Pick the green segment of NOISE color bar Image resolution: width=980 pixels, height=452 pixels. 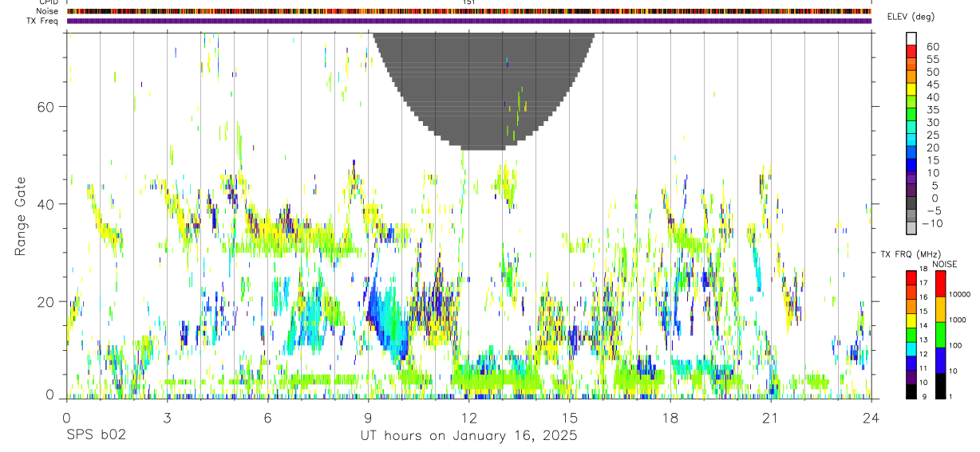coord(941,334)
